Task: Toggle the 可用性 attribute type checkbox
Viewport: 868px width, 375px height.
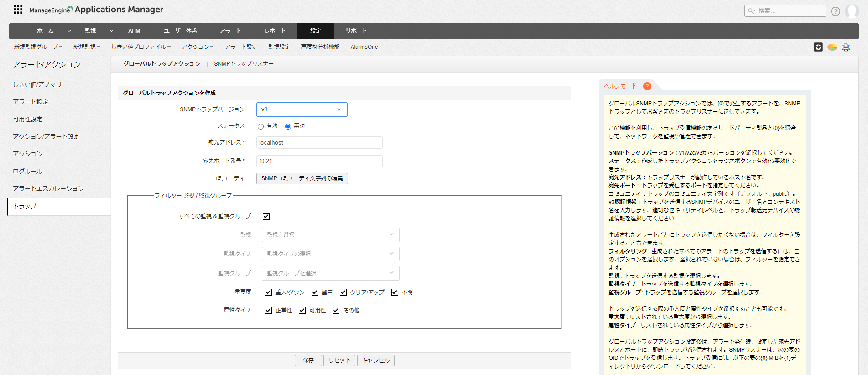Action: (x=302, y=311)
